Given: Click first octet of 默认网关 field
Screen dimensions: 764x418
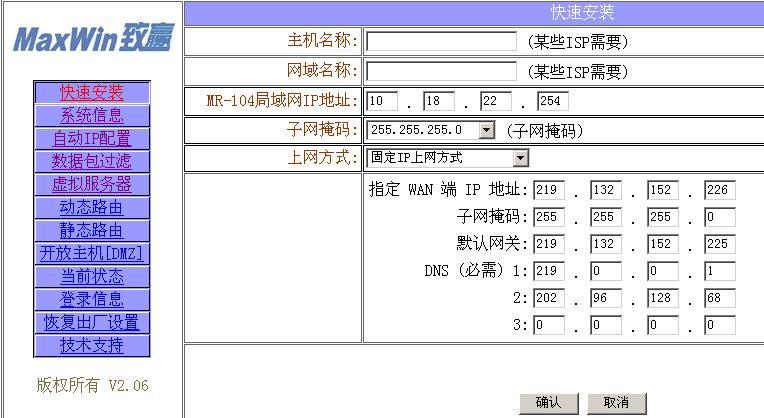Looking at the screenshot, I should (x=548, y=244).
